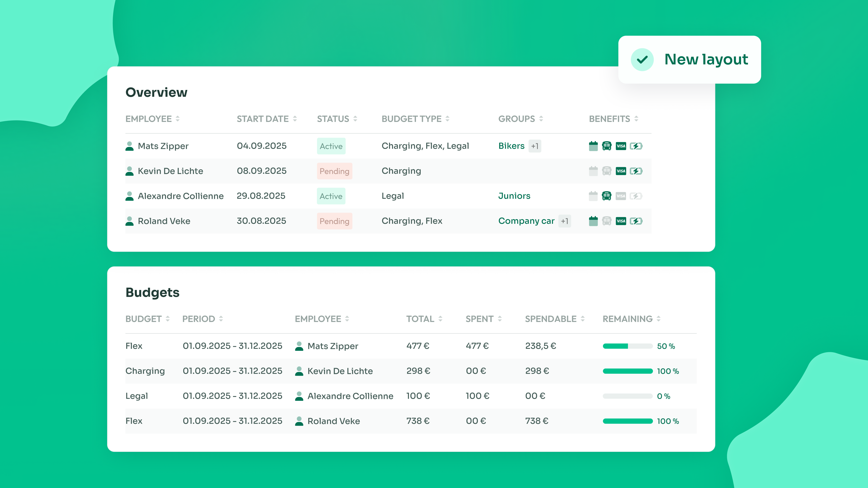Image resolution: width=868 pixels, height=488 pixels.
Task: Click Roland Veke's calendar benefit icon
Action: (x=593, y=221)
